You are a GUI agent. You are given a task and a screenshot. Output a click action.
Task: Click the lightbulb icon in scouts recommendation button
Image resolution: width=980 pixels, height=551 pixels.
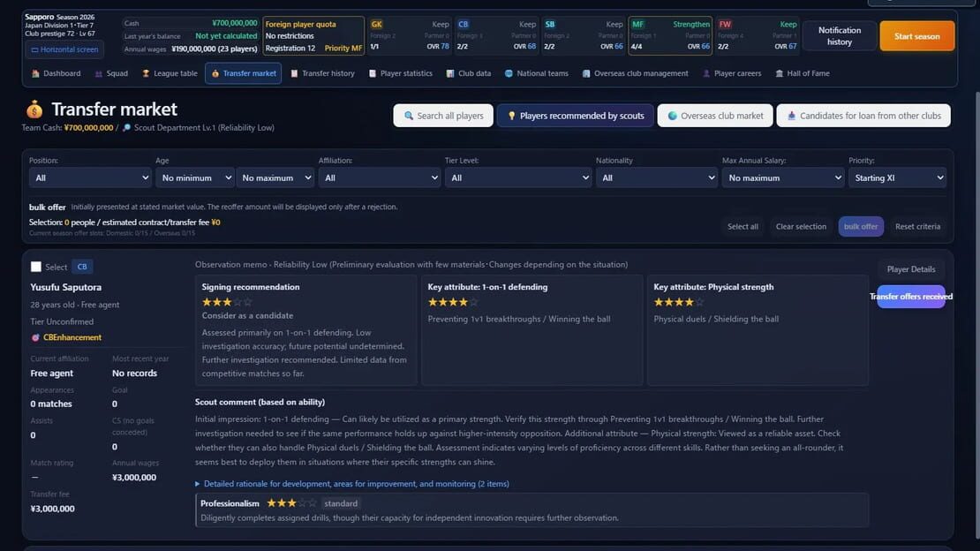coord(511,116)
